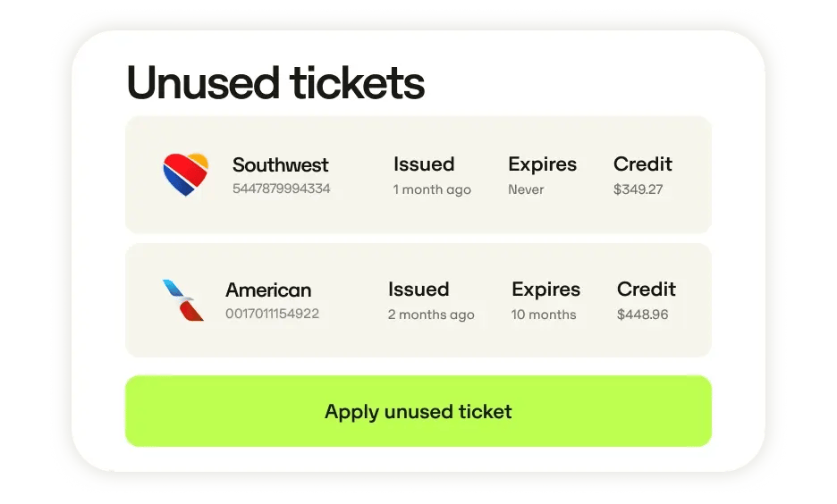The width and height of the screenshot is (837, 504).
Task: Click American's "10 months" expiry value
Action: tap(544, 315)
